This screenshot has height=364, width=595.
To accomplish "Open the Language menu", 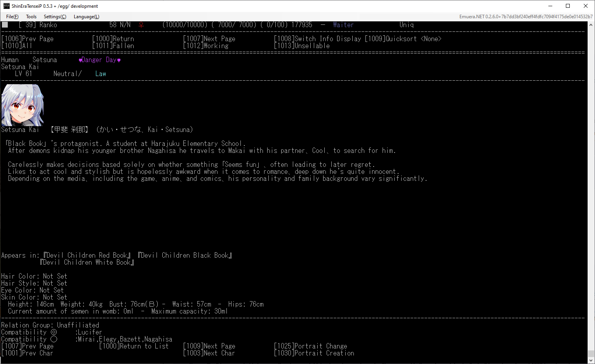I will 87,17.
